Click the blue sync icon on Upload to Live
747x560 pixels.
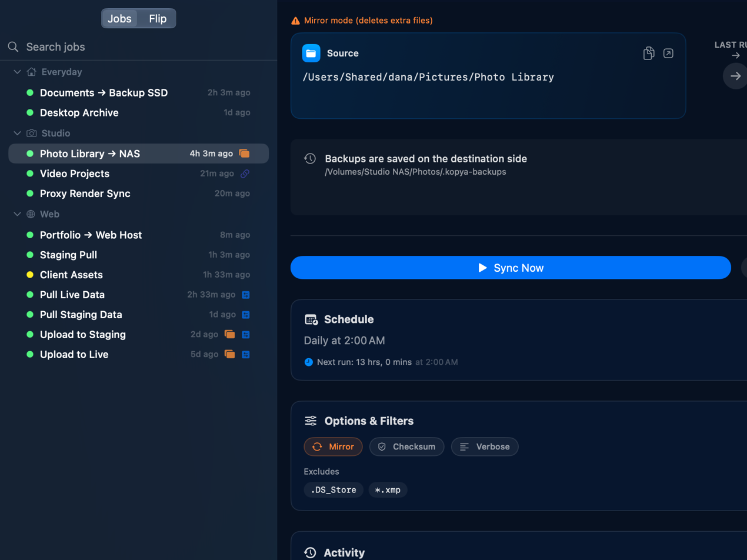246,355
